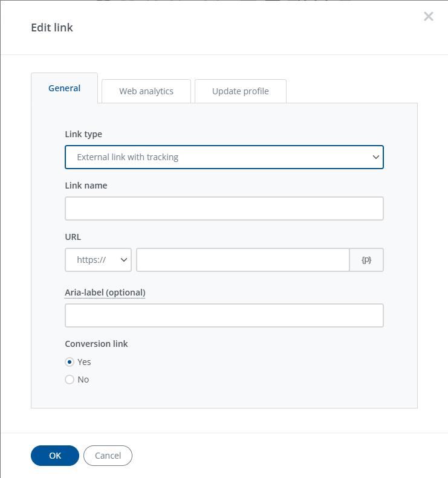Click the Edit link dialog title
Viewport: 448px width, 478px height.
coord(52,27)
